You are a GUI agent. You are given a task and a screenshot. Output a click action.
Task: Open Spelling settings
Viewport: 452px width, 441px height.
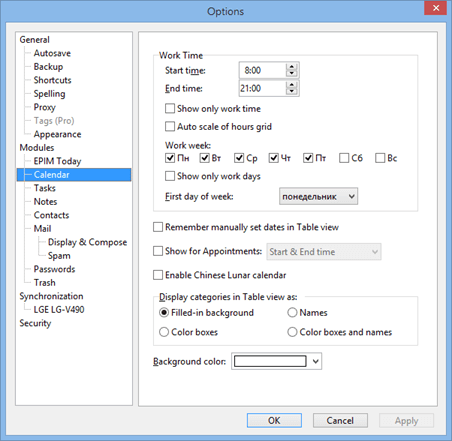pos(49,94)
